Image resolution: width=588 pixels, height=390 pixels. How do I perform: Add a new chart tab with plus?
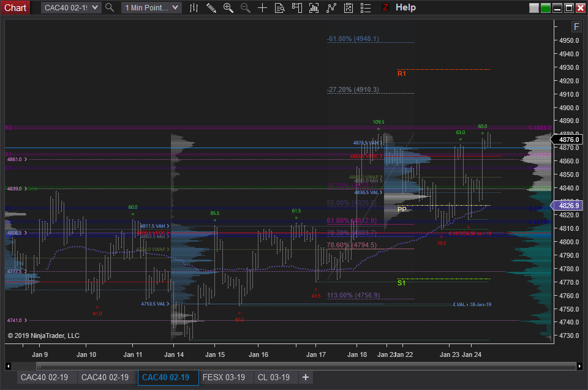306,377
